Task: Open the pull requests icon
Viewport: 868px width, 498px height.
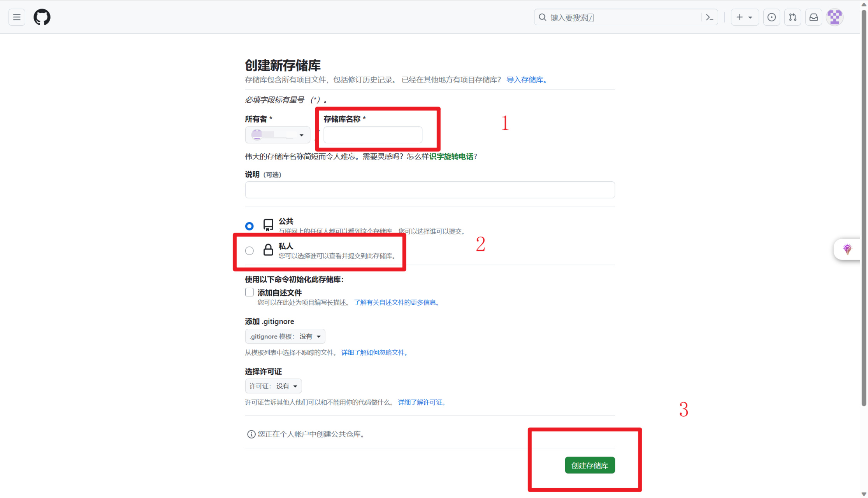Action: coord(792,17)
